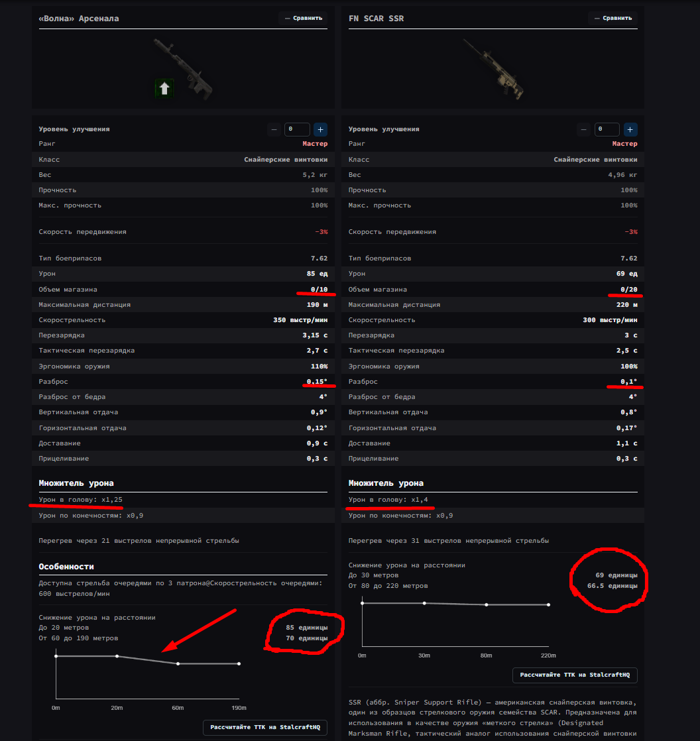Select the 30m point on FN SCAR graph
Viewport: 700px width, 741px height.
click(424, 603)
